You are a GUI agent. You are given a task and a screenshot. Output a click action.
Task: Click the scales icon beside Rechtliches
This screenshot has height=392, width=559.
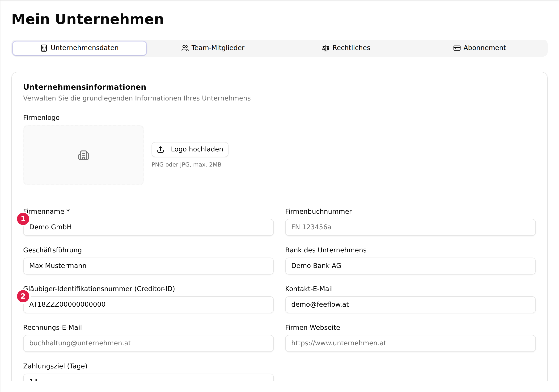(x=326, y=48)
